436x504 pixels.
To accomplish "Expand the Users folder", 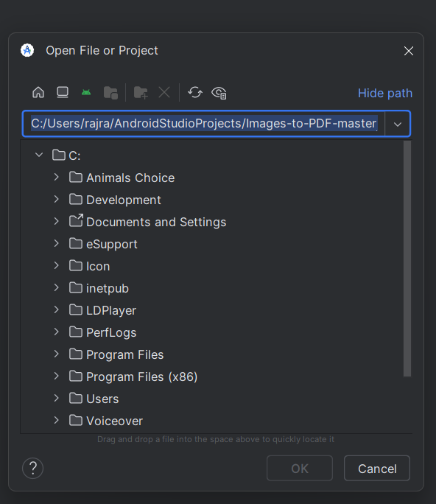I will (x=57, y=398).
